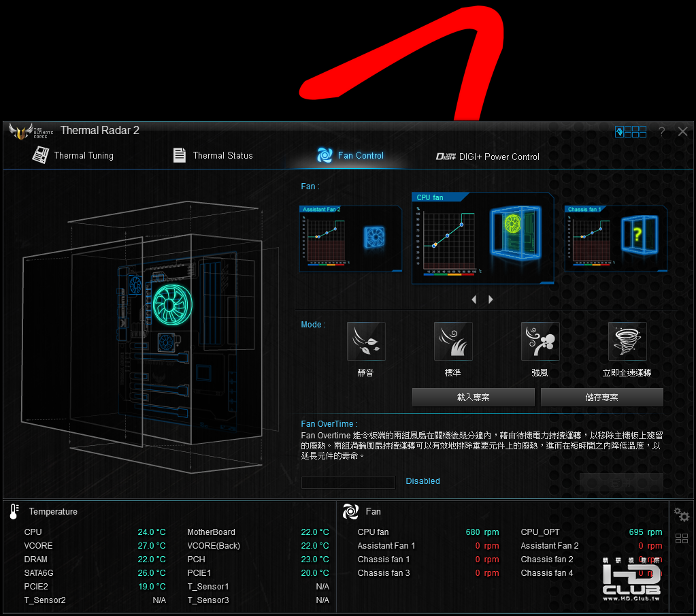The image size is (696, 616).
Task: Switch to the Thermal Status tab
Action: point(213,155)
